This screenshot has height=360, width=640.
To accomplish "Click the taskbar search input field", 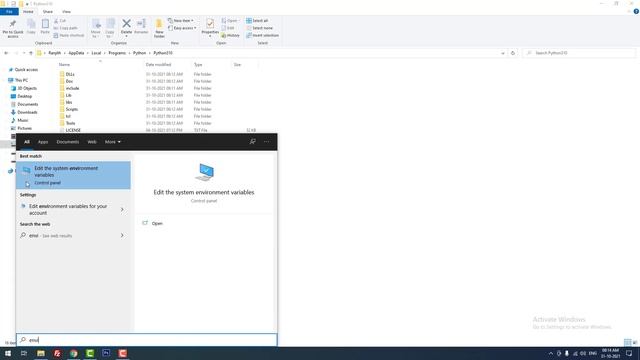I will click(147, 340).
